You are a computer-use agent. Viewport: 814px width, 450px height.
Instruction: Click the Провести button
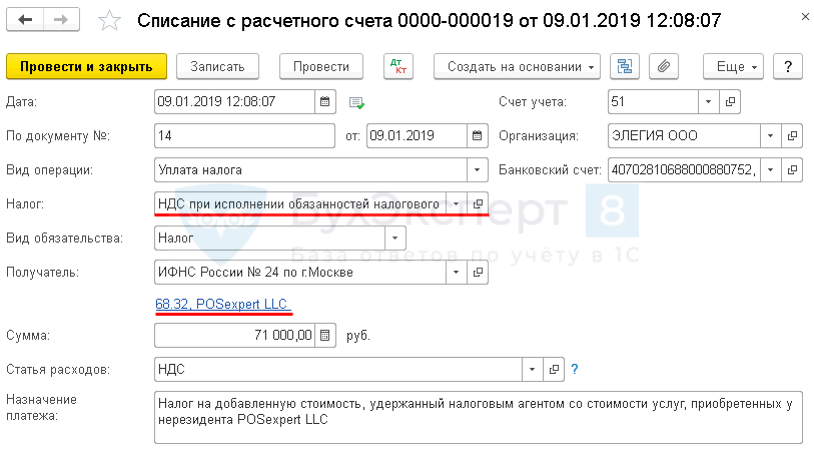coord(321,66)
